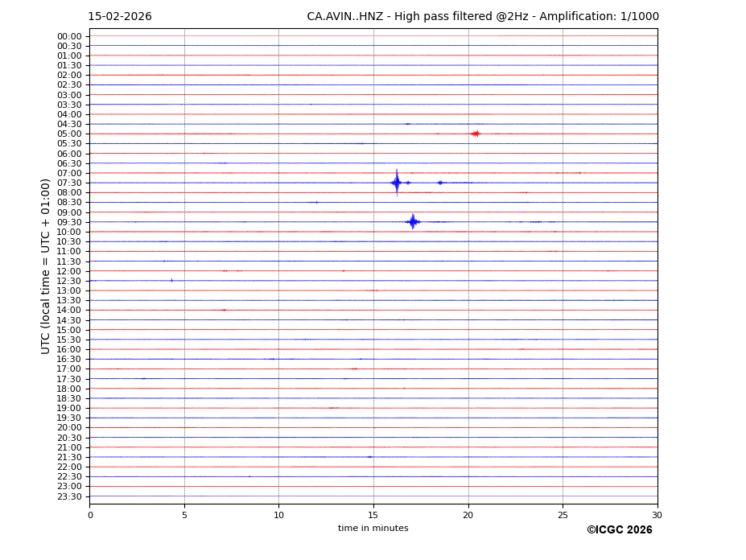Select the smaller blue event after minute 18 on 07:30
746x560 pixels.
tap(440, 183)
